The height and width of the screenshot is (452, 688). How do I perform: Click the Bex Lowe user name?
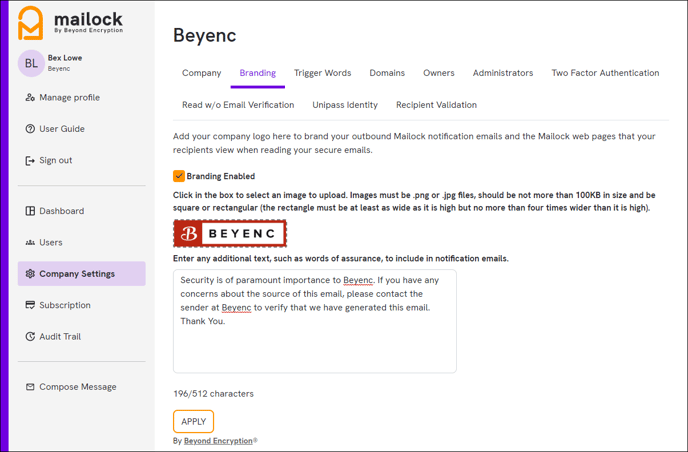65,58
